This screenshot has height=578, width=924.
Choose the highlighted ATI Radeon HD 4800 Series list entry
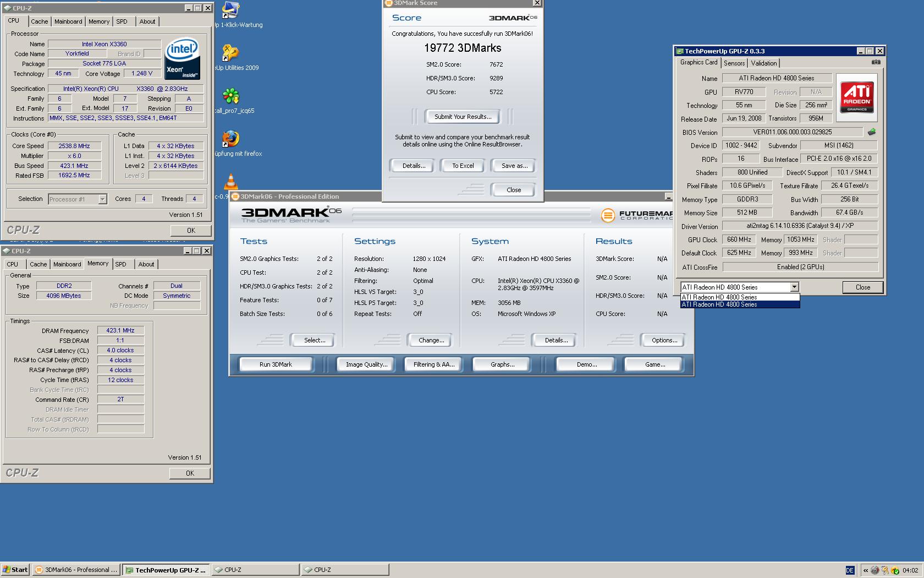pos(740,304)
